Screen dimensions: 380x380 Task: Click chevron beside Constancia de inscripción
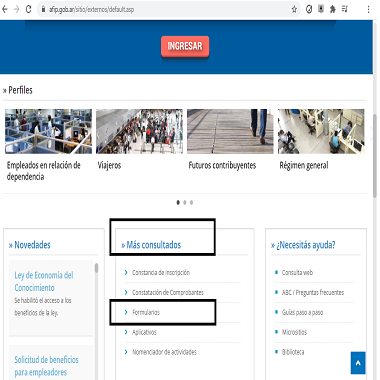point(126,273)
